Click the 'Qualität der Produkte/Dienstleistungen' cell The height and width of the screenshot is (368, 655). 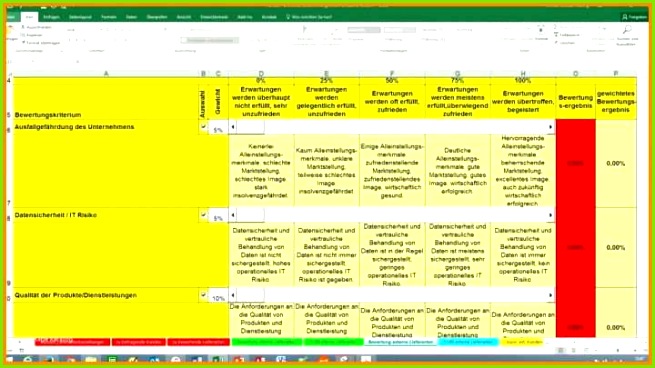click(x=106, y=295)
